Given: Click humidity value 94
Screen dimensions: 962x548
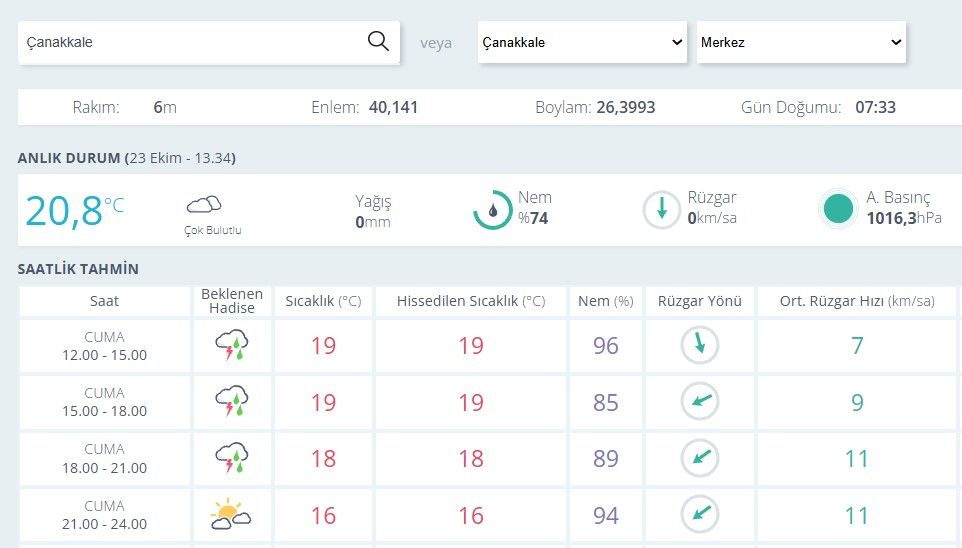Looking at the screenshot, I should (x=606, y=515).
